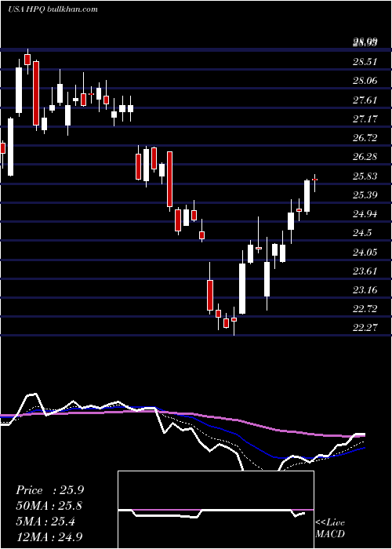Image resolution: width=392 pixels, height=549 pixels.
Task: Click the tall red candle from the 28.51 peak
Action: tap(36, 93)
